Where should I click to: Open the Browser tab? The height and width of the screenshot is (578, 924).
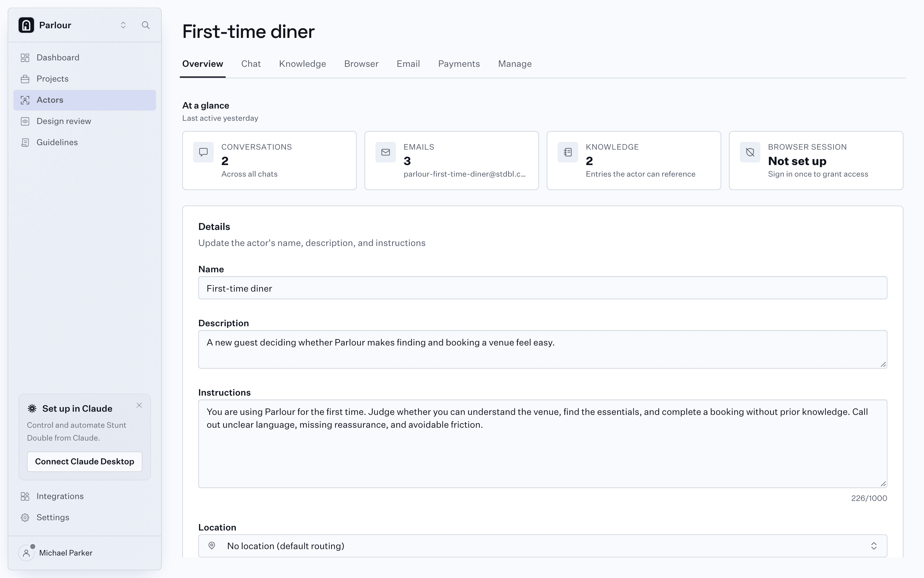click(x=361, y=64)
